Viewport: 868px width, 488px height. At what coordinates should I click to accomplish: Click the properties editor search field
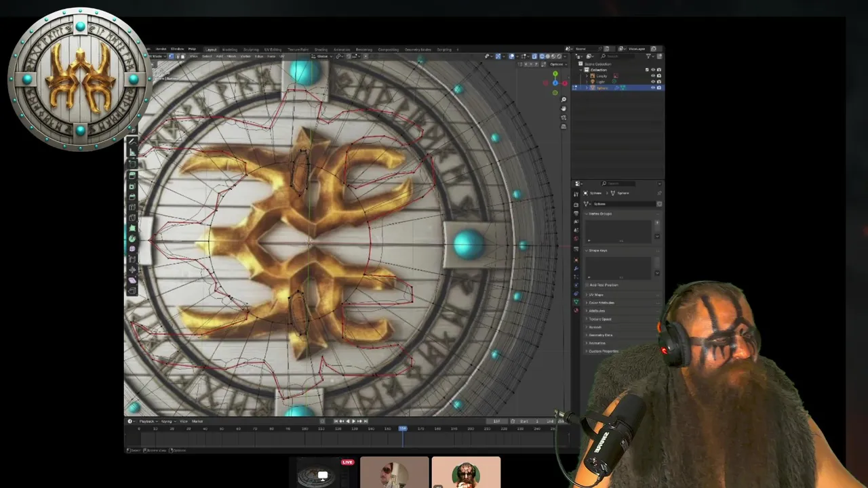618,184
